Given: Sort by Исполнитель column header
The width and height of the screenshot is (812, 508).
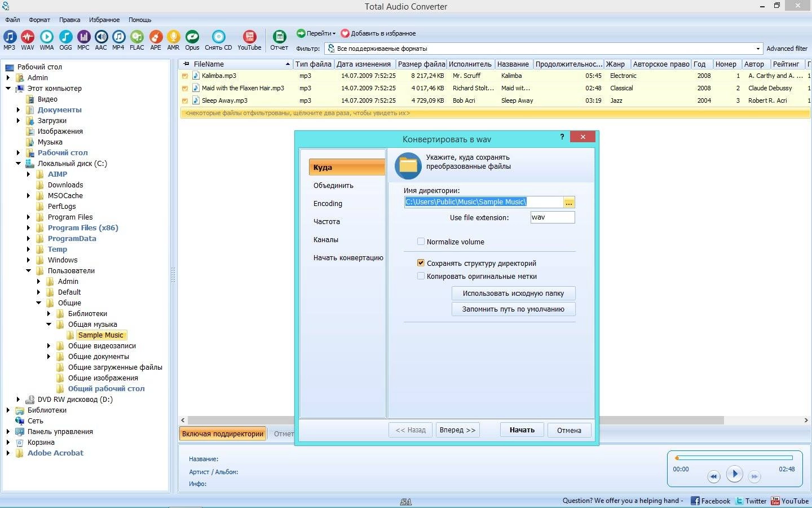Looking at the screenshot, I should coord(470,64).
